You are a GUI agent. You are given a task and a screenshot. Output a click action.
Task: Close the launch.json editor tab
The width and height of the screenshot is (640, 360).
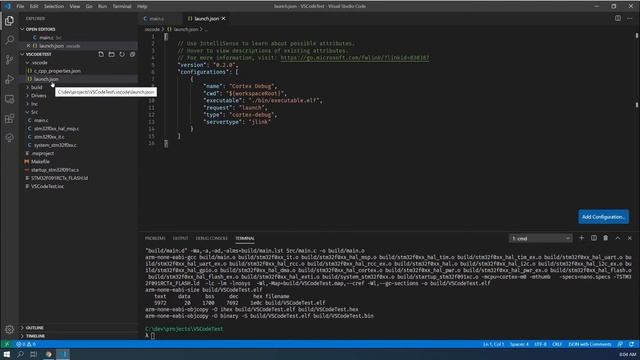[x=223, y=18]
